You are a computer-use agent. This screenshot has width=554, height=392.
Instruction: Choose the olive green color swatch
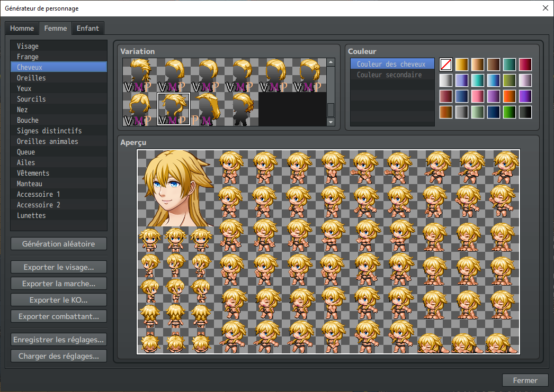510,80
